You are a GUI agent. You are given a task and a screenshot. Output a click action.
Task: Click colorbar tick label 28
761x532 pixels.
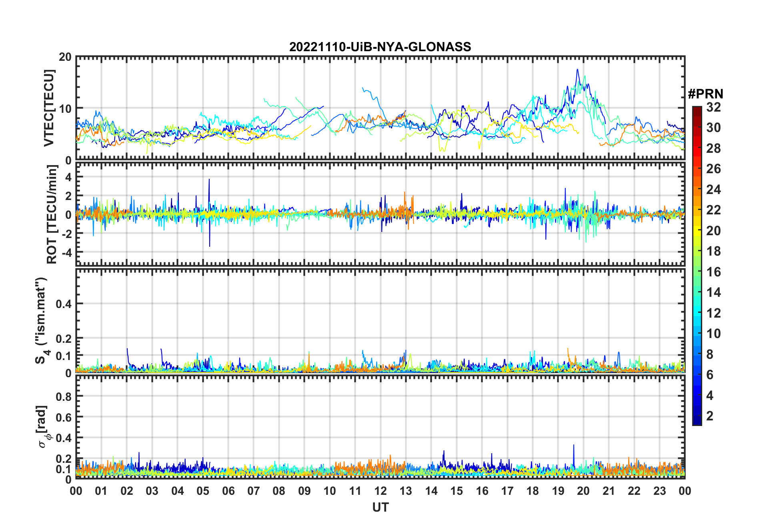pyautogui.click(x=713, y=148)
